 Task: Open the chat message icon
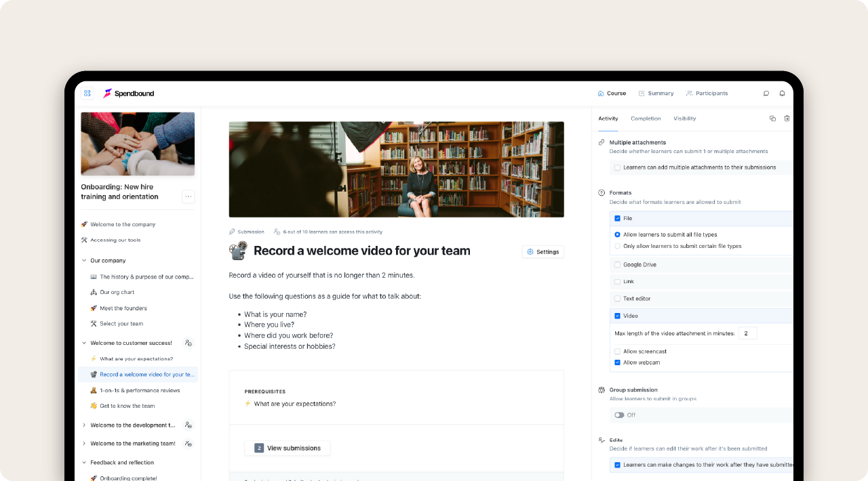pos(766,93)
